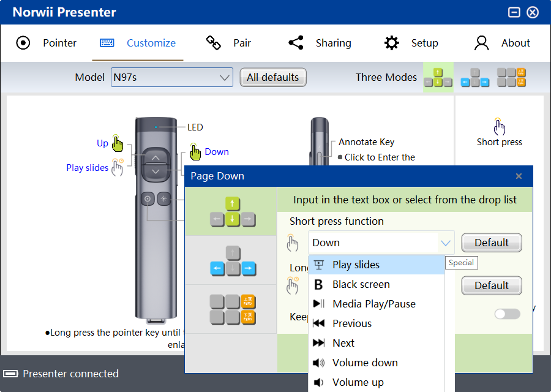Viewport: 551px width, 392px height.
Task: Click the Default button for long press function
Action: coord(491,285)
